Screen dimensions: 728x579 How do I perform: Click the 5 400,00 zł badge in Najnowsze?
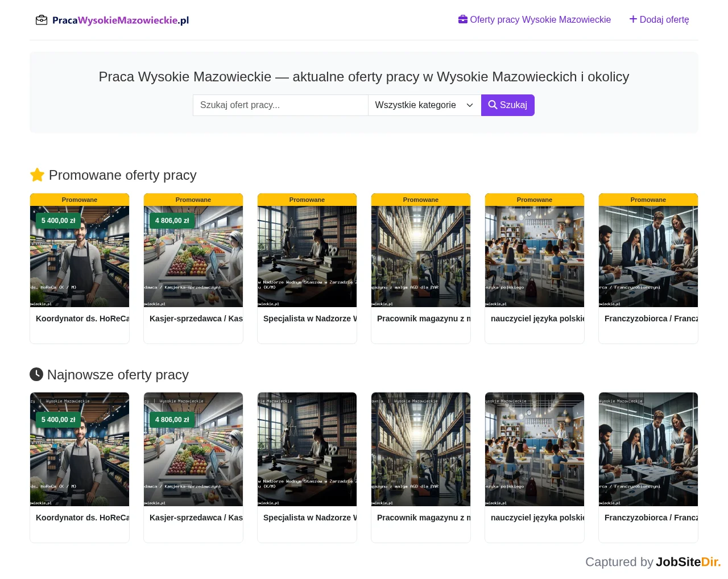pos(59,420)
